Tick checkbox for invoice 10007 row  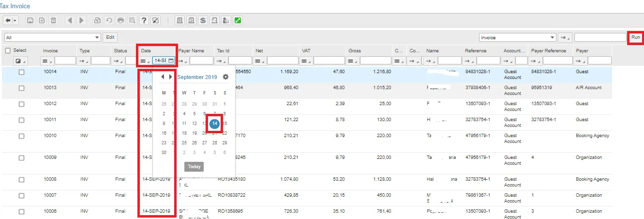coord(21,195)
